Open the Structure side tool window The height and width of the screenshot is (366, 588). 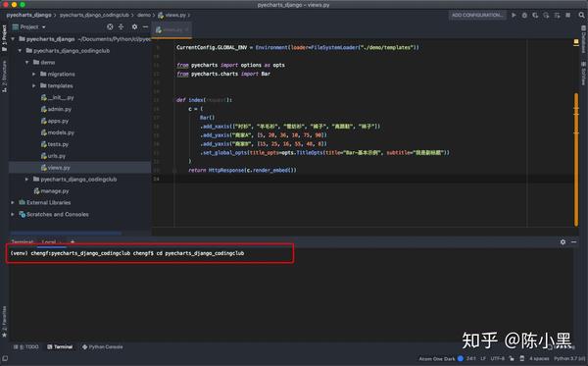[4, 77]
